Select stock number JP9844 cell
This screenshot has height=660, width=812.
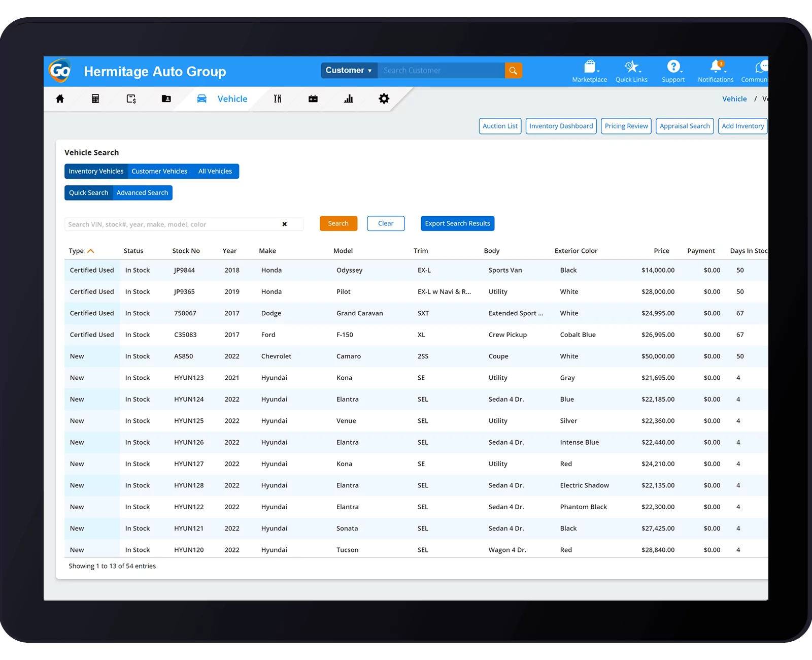(x=184, y=270)
